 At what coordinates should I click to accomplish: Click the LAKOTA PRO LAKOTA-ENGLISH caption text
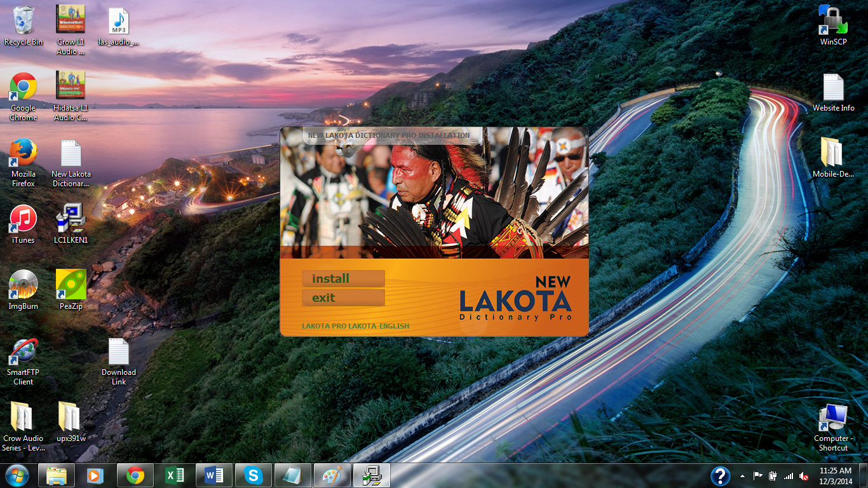pyautogui.click(x=356, y=326)
